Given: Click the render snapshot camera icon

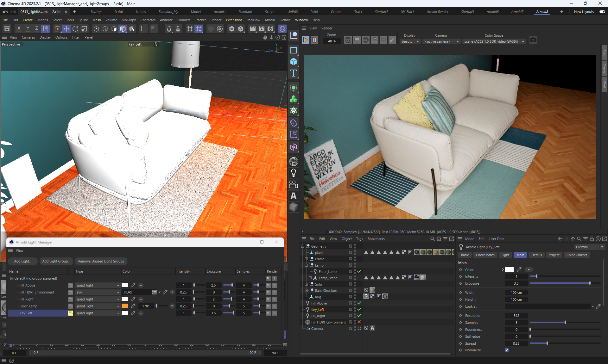Looking at the screenshot, I should pyautogui.click(x=533, y=40).
